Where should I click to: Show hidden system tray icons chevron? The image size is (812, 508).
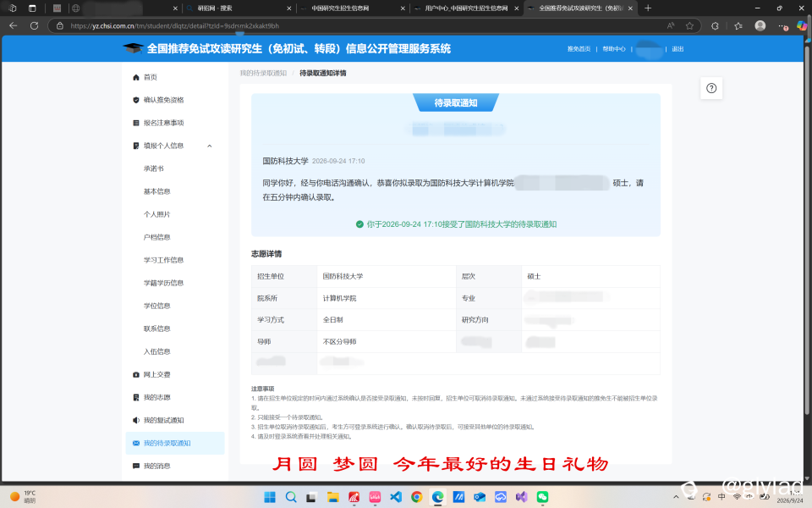click(x=676, y=497)
